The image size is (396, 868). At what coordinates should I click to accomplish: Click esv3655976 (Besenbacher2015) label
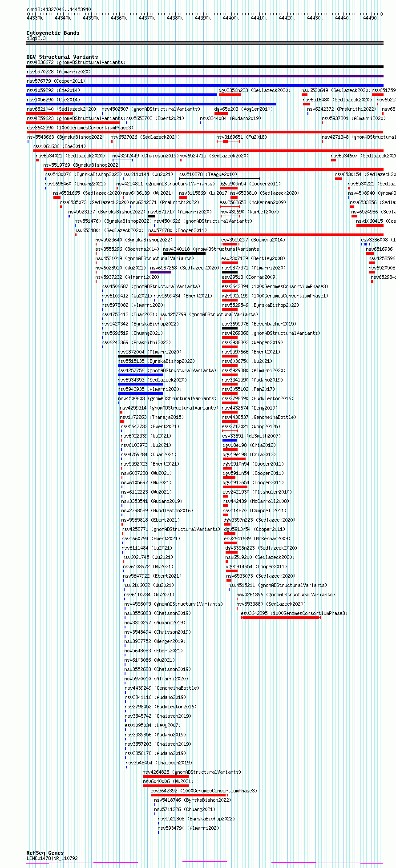click(259, 324)
